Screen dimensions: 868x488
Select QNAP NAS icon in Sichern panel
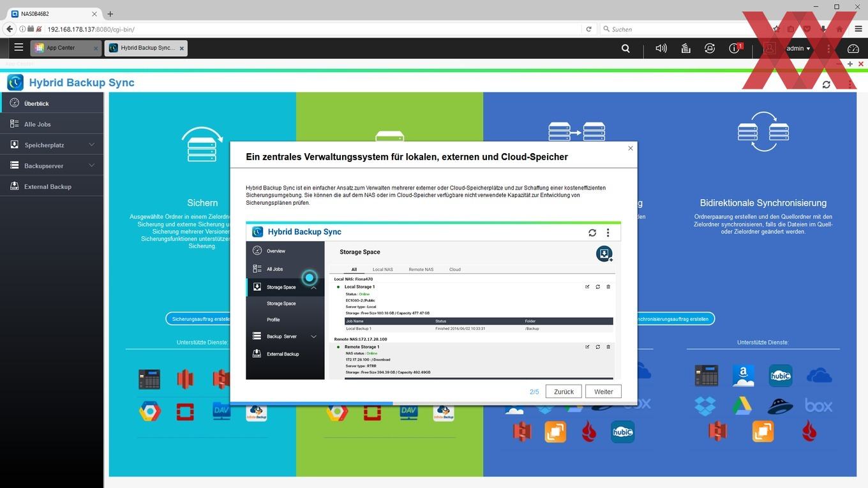click(150, 380)
